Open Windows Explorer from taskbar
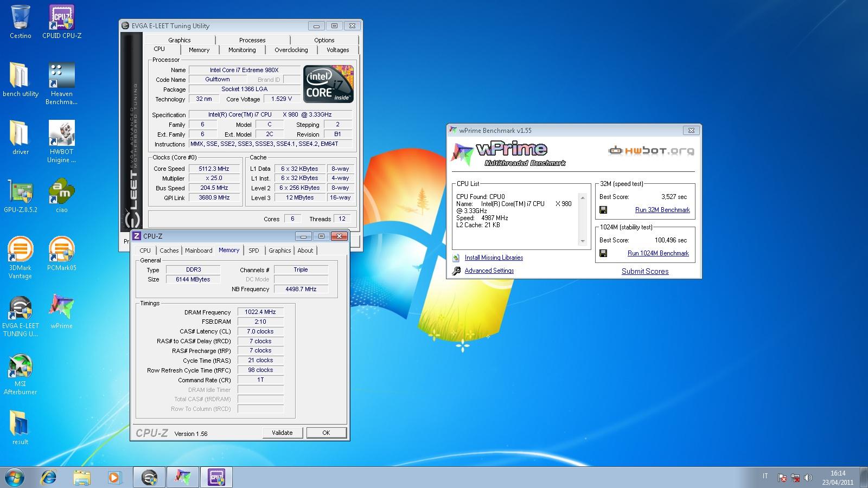Viewport: 868px width, 488px height. click(82, 477)
